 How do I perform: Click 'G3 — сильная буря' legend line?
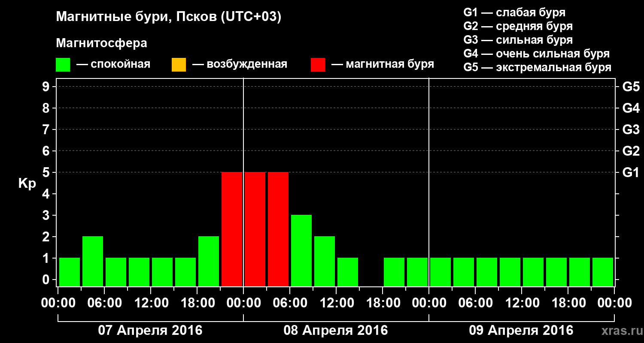[518, 40]
